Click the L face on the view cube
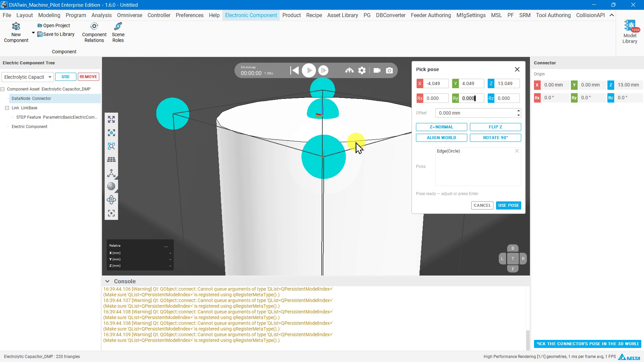 [502, 259]
